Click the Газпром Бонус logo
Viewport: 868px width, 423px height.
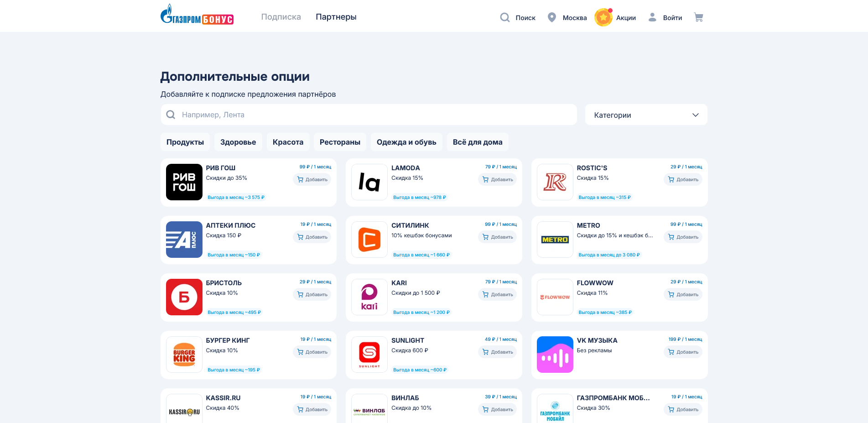(x=197, y=16)
